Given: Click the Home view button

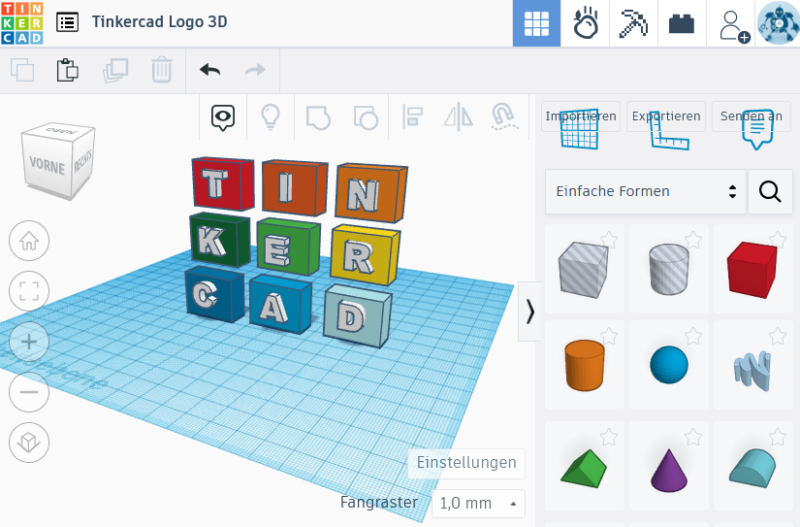Looking at the screenshot, I should pos(29,241).
